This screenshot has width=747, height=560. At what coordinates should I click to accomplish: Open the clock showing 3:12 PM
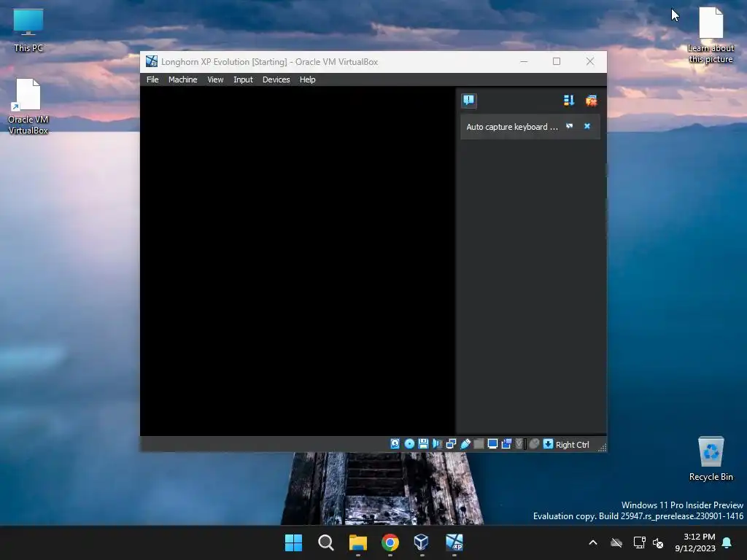point(695,542)
